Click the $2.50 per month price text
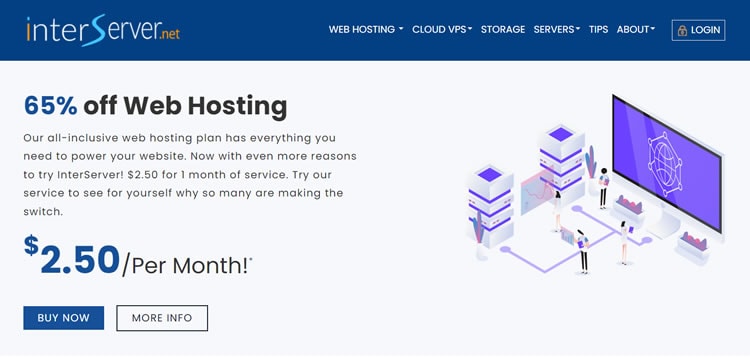Screen dimensions: 750x360 click(x=138, y=257)
